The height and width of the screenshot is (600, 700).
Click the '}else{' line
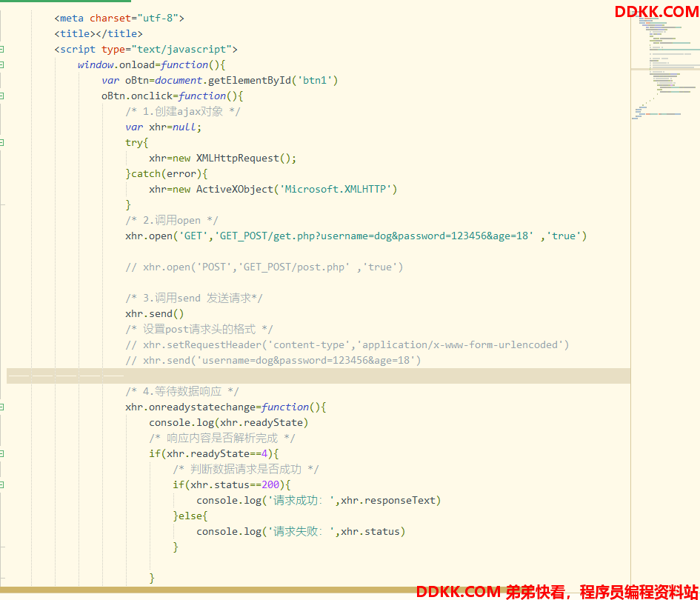click(190, 516)
